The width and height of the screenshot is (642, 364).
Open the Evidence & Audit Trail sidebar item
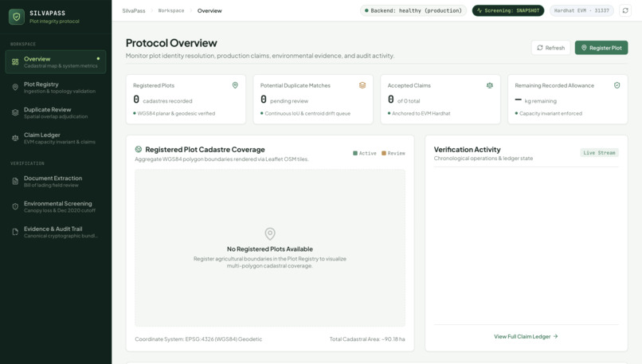pyautogui.click(x=56, y=232)
